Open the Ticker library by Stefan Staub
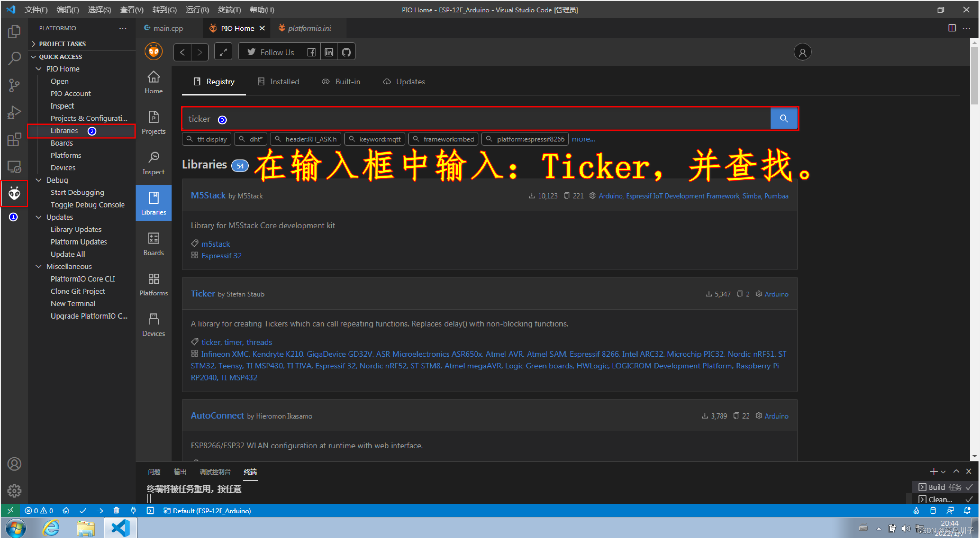 pyautogui.click(x=203, y=294)
